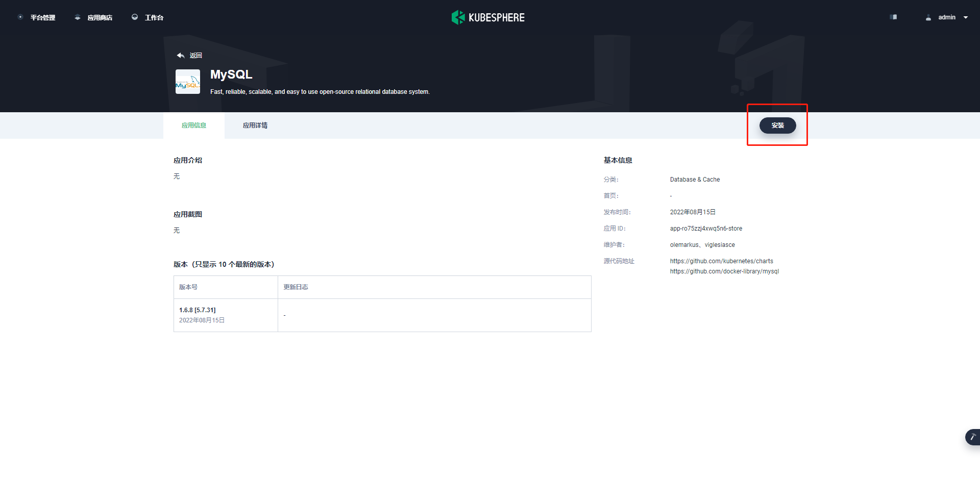
Task: Open the kubernetes/charts GitHub link
Action: tap(722, 261)
